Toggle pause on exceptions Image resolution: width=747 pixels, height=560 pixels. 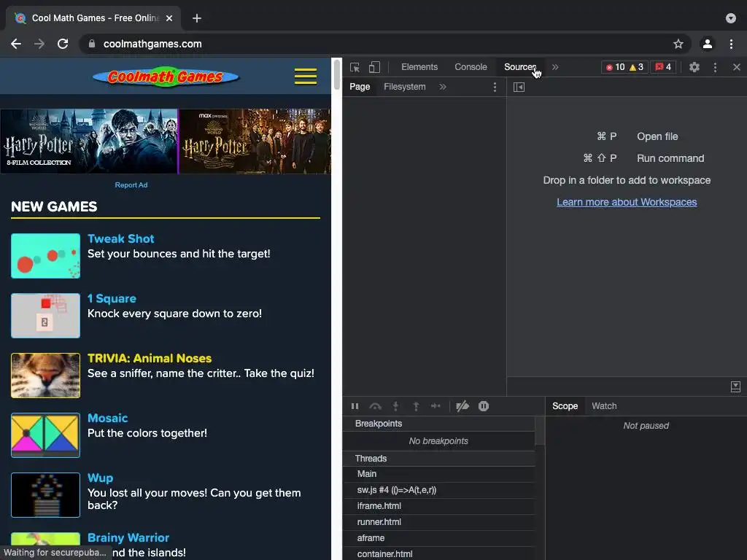pyautogui.click(x=484, y=406)
